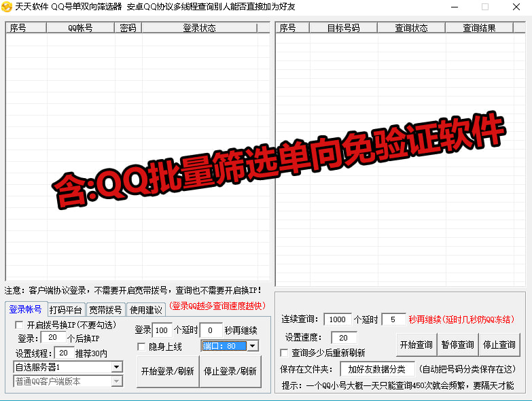Open the 打码平台 tab
Viewport: 532px width, 401px height.
point(66,310)
